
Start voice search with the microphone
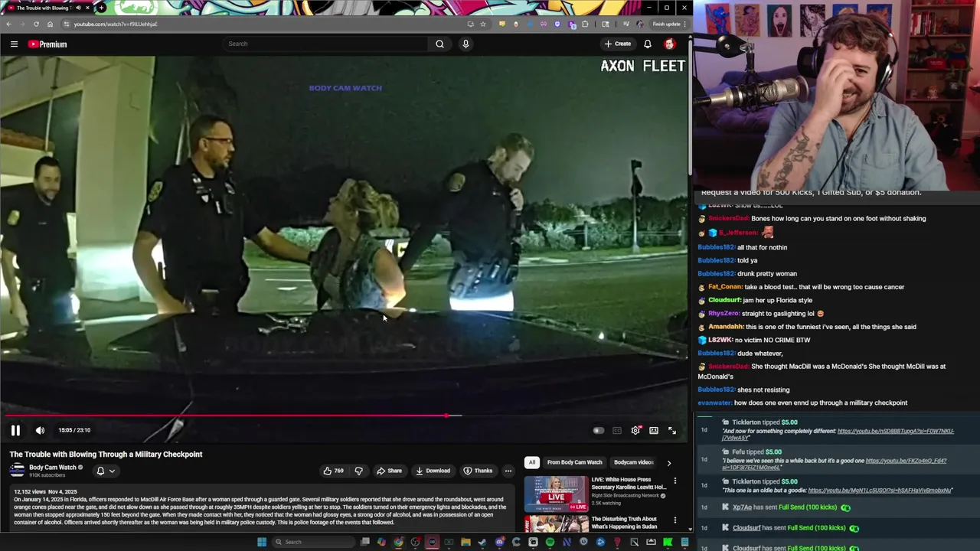(x=465, y=44)
